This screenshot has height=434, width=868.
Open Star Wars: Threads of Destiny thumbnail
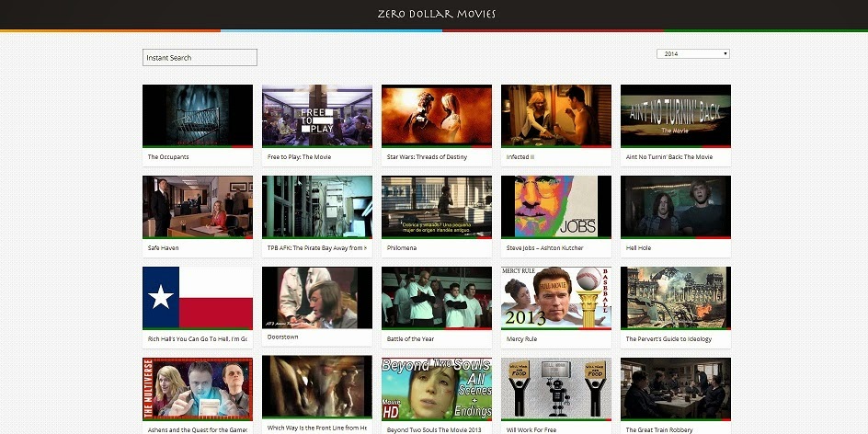437,116
